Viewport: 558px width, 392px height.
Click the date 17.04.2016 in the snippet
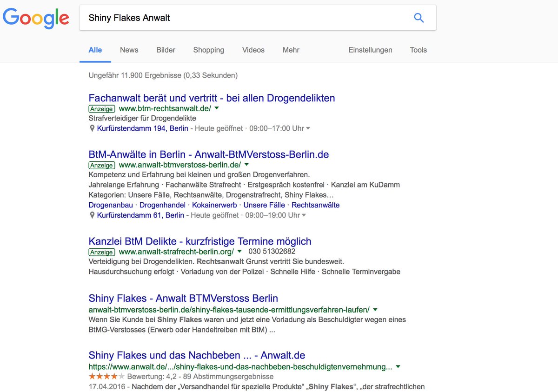pos(107,387)
